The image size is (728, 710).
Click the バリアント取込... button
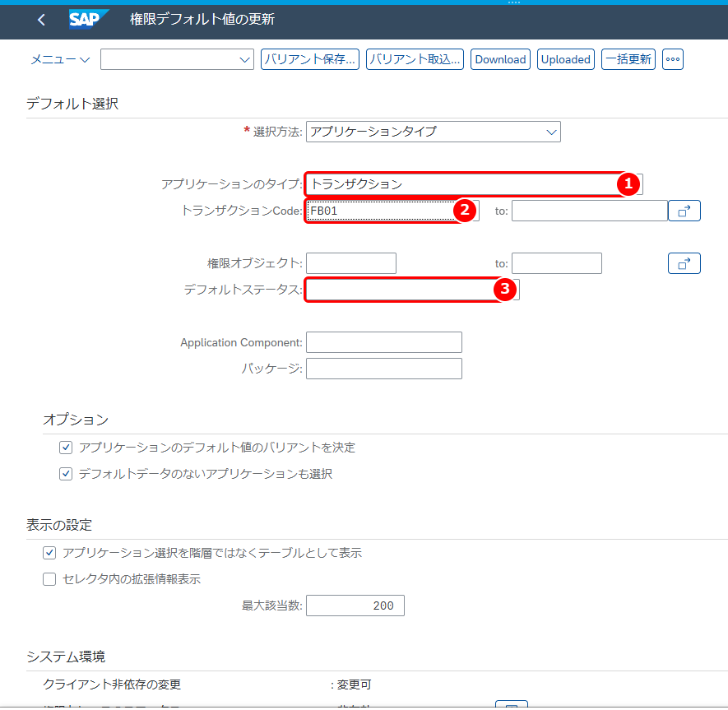(415, 59)
